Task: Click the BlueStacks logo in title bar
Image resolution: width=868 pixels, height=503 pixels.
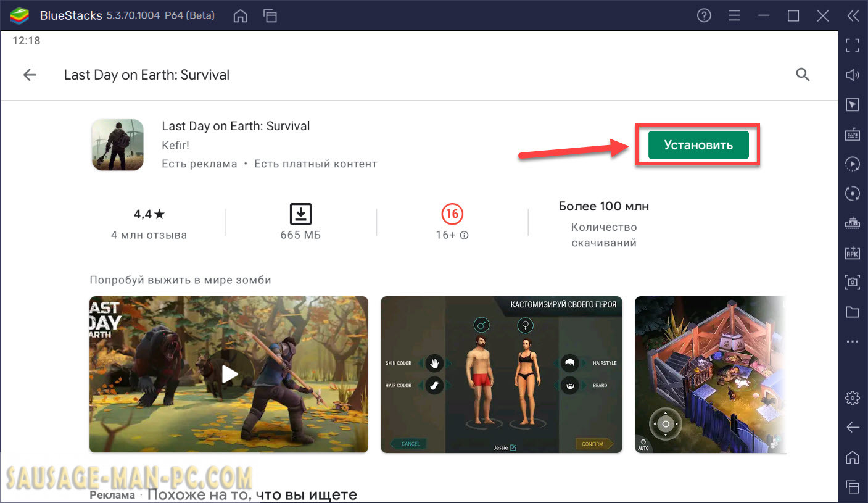Action: tap(20, 16)
